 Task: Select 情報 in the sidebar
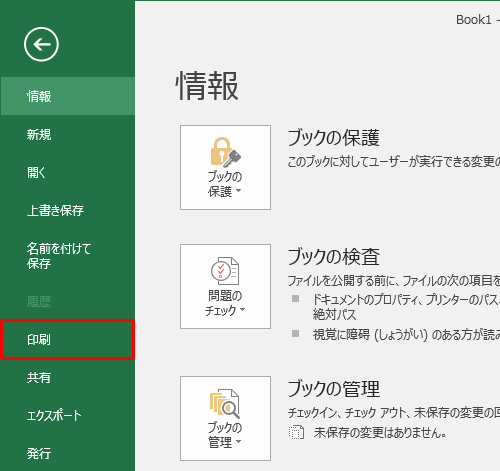click(67, 96)
